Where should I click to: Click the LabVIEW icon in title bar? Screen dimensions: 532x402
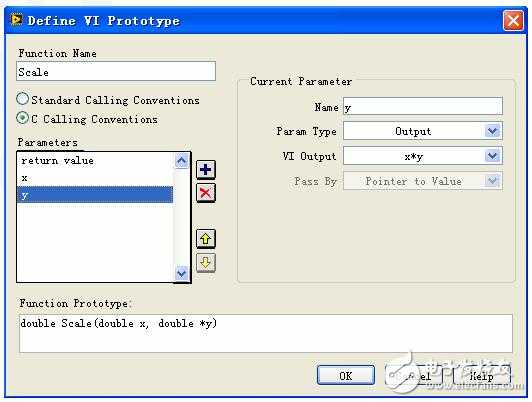point(16,20)
